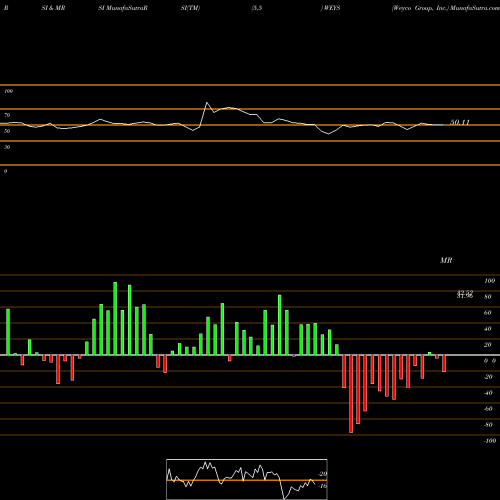Click the SI & MR header text
500x500 pixels.
coord(53,8)
